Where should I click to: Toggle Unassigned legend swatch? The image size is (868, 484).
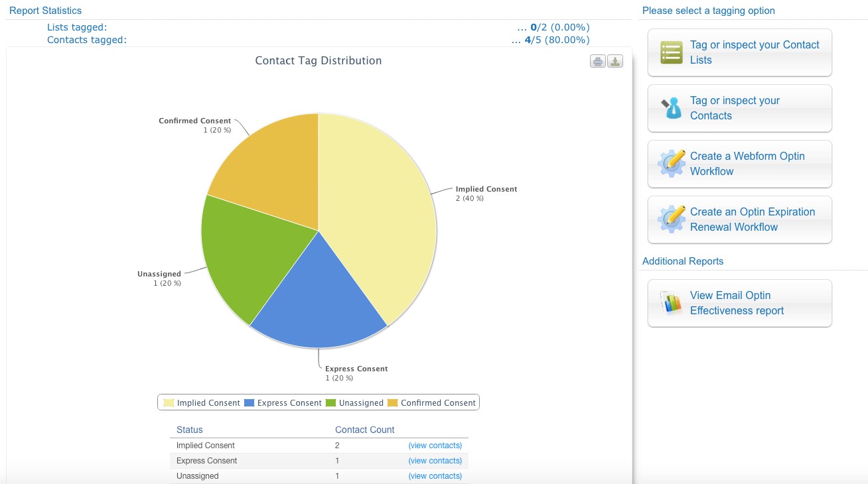click(x=331, y=403)
